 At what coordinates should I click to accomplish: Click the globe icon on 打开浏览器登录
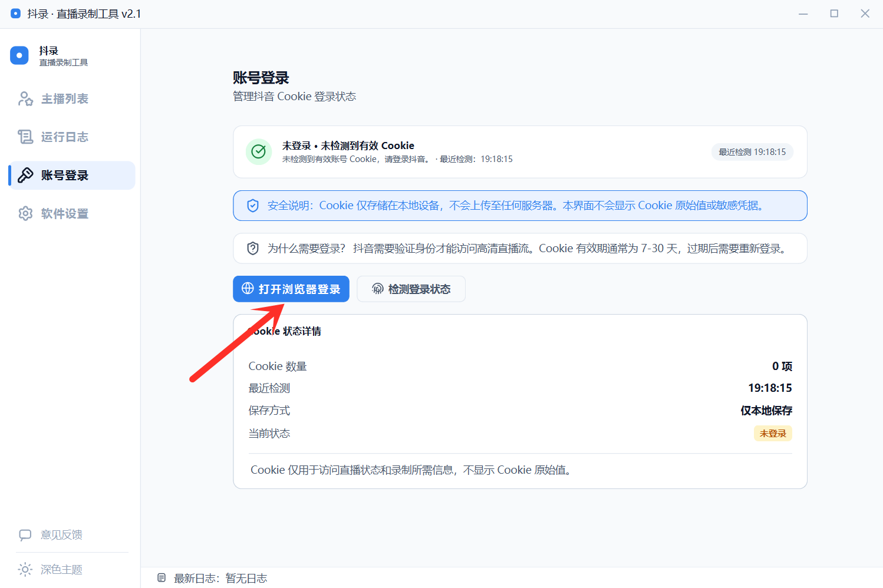tap(248, 289)
